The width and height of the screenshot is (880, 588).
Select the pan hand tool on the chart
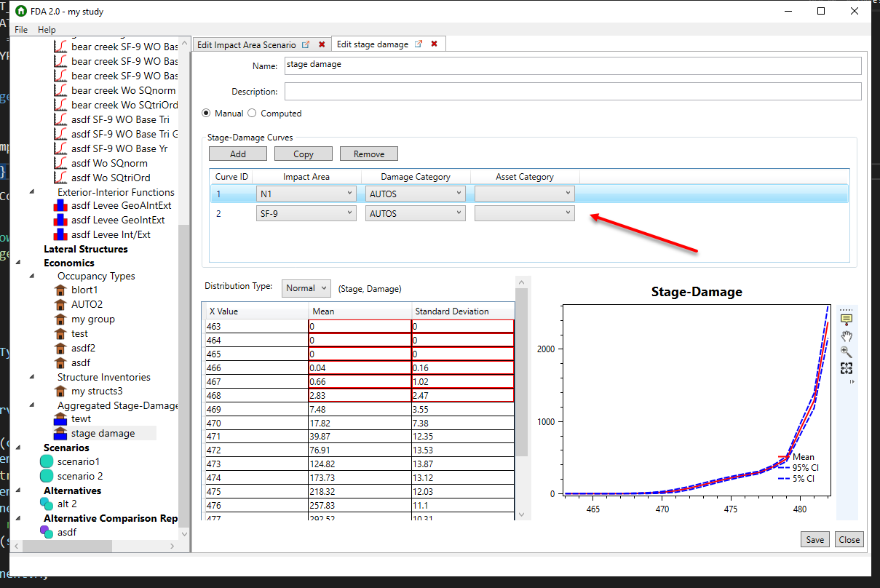tap(847, 336)
